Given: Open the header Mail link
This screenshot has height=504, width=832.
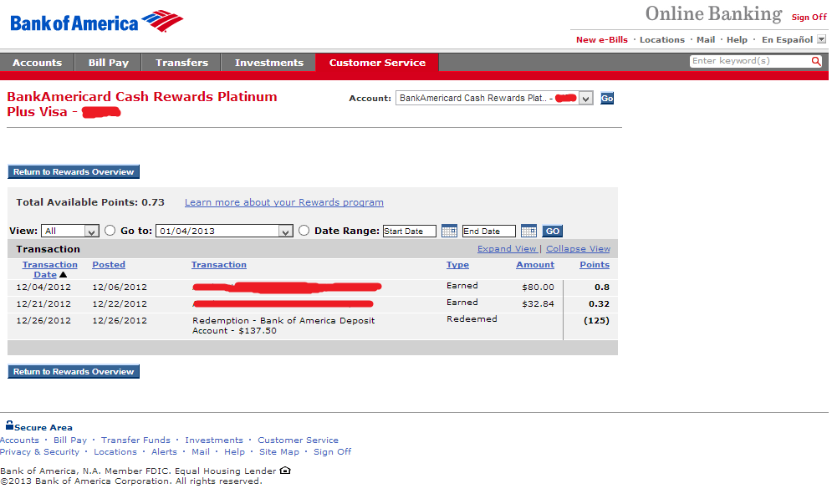Looking at the screenshot, I should [x=706, y=39].
